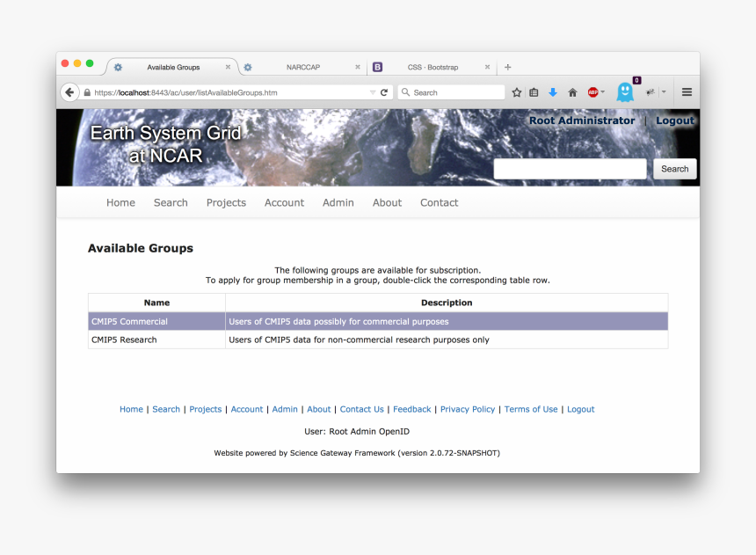
Task: Open the footer Feedback link
Action: 411,409
